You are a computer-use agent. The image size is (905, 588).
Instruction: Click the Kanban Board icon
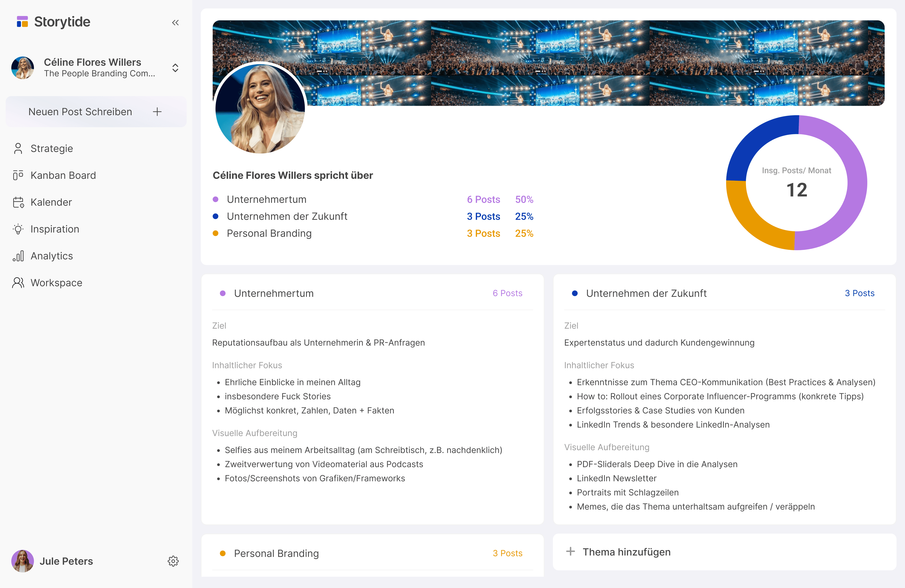click(x=18, y=175)
